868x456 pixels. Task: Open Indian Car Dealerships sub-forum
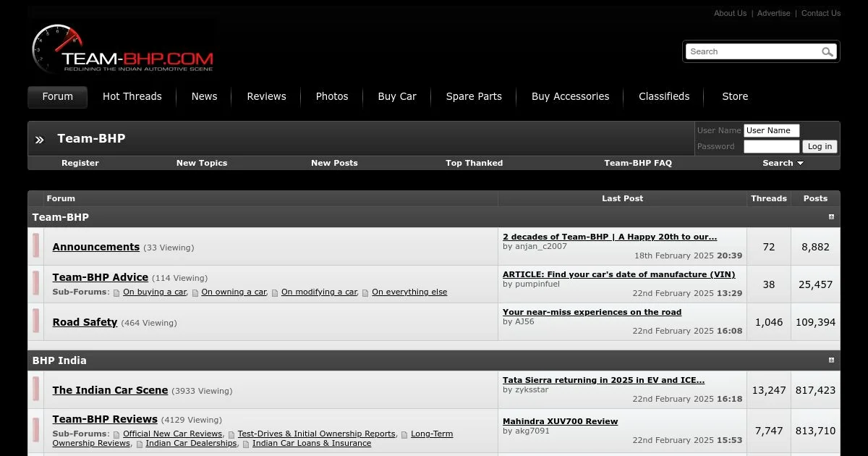[191, 444]
